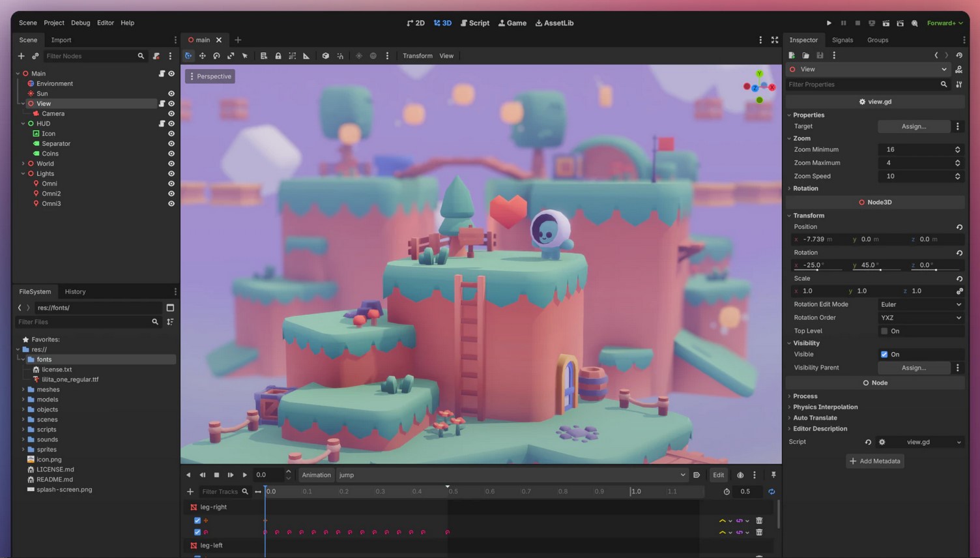Image resolution: width=980 pixels, height=558 pixels.
Task: Enable the Top Level checkbox
Action: [x=884, y=331]
